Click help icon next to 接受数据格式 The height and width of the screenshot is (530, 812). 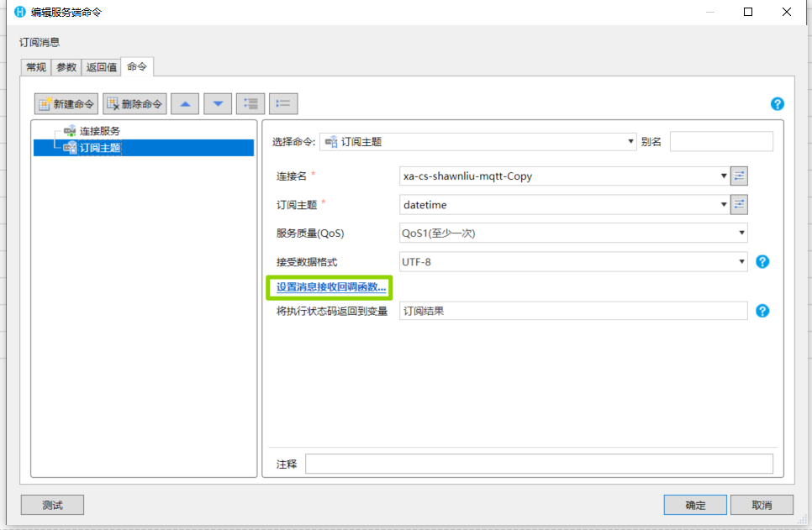[x=762, y=261]
